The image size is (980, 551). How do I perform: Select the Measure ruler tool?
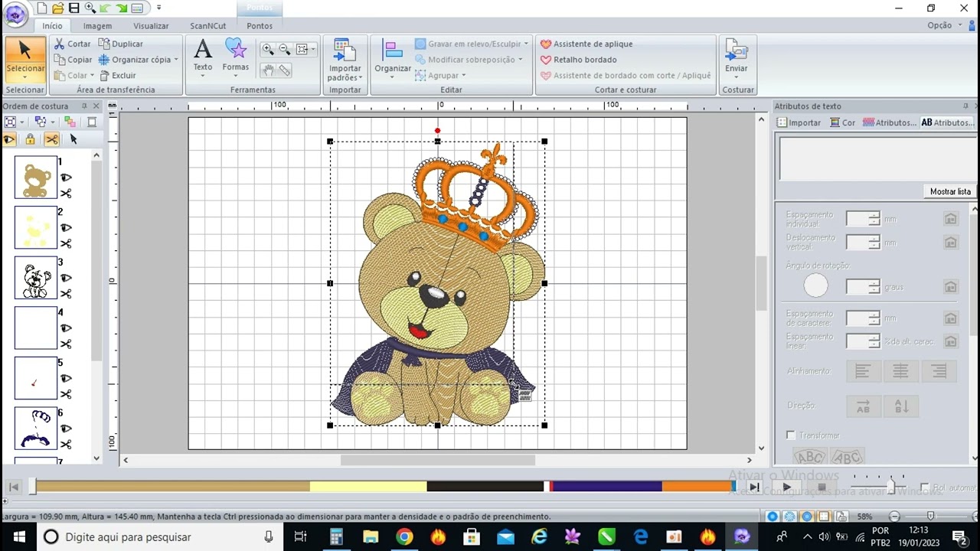[x=285, y=70]
